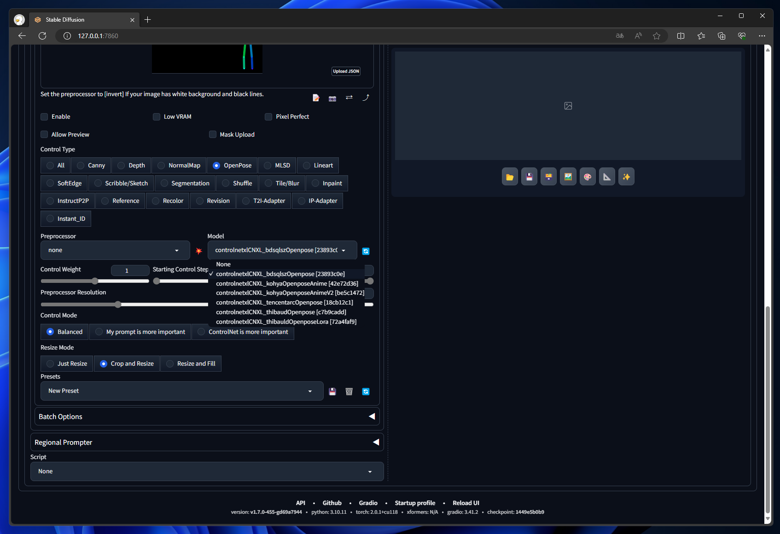Open the New Preset dropdown
The width and height of the screenshot is (780, 534).
coord(182,391)
